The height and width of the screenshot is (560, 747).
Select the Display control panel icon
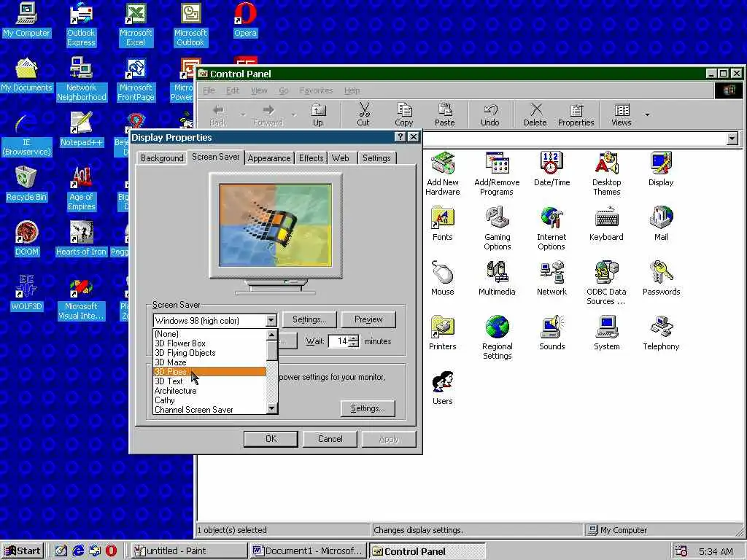(x=661, y=169)
